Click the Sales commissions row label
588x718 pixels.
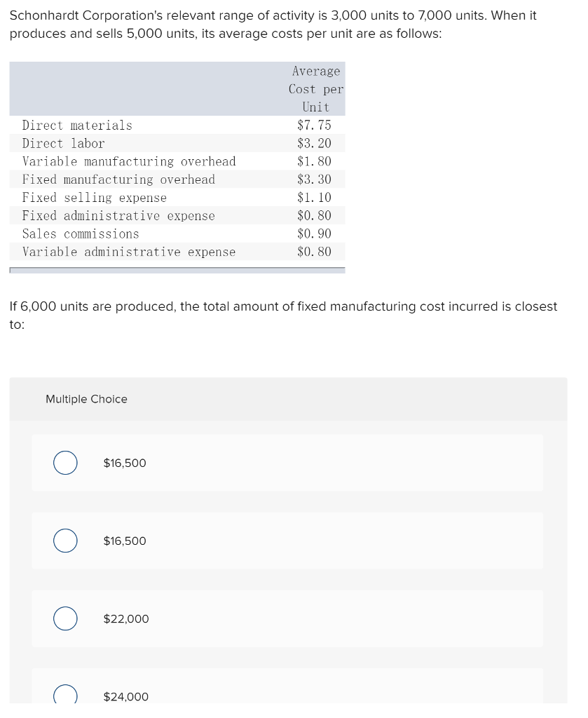[x=81, y=234]
